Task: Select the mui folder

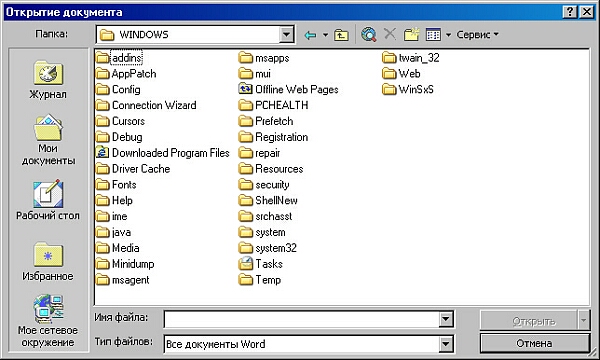Action: click(x=254, y=73)
